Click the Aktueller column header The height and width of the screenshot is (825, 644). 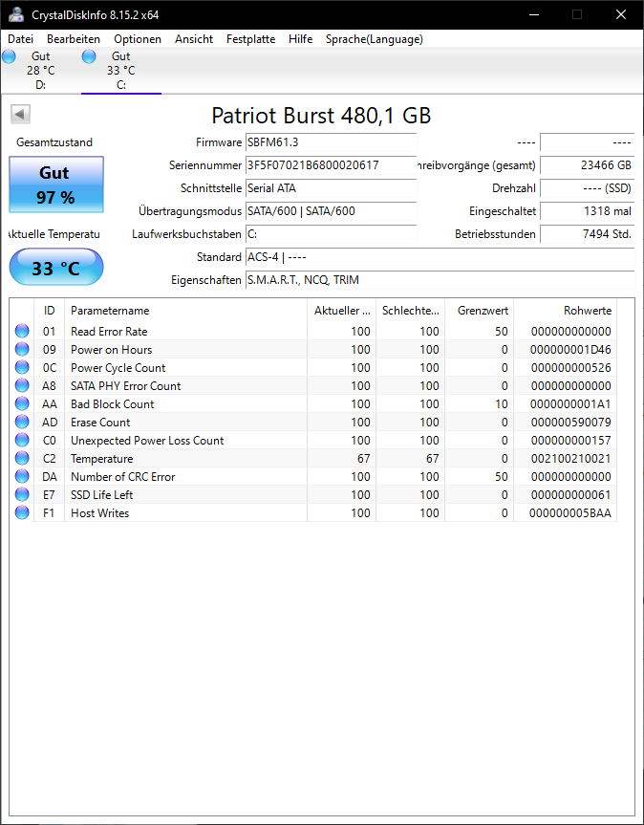[342, 311]
